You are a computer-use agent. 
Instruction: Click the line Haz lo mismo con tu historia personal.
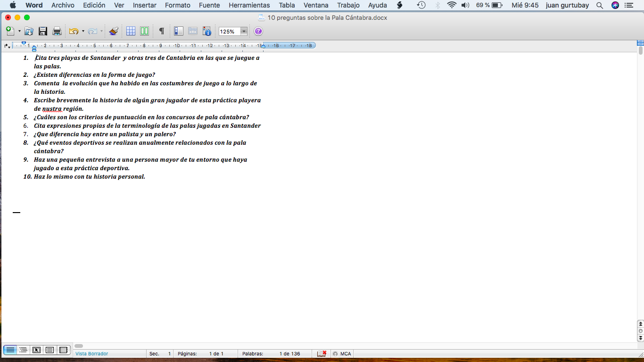point(90,177)
